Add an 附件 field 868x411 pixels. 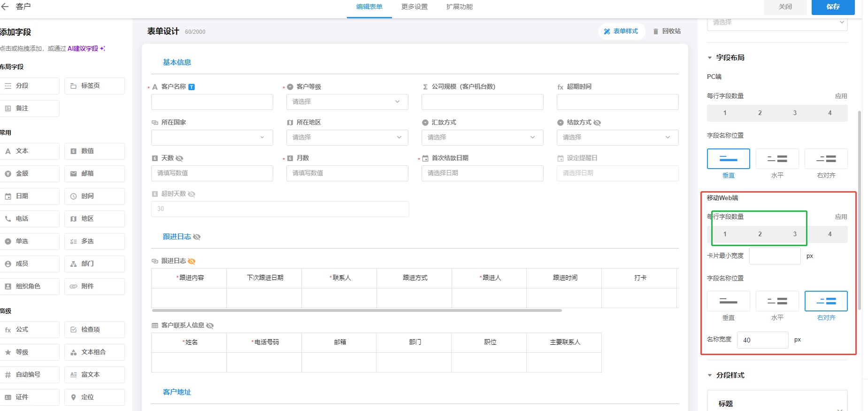pyautogui.click(x=94, y=287)
